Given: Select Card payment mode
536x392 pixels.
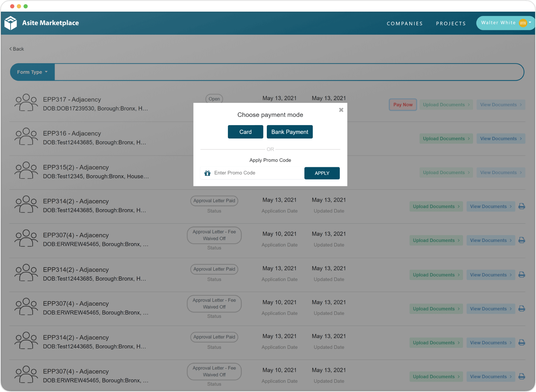Looking at the screenshot, I should (x=245, y=132).
